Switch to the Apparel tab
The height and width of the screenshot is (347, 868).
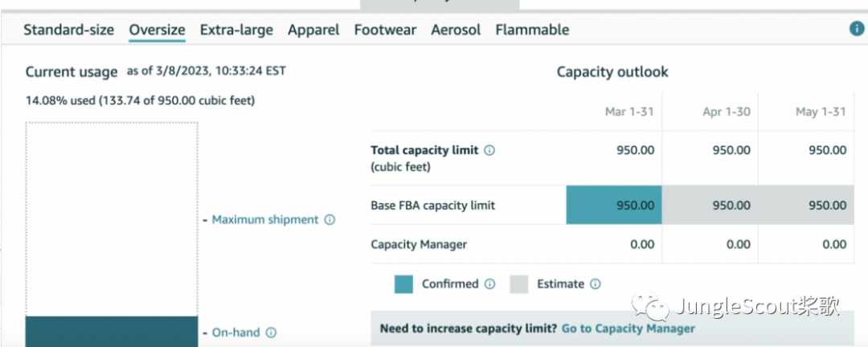313,30
